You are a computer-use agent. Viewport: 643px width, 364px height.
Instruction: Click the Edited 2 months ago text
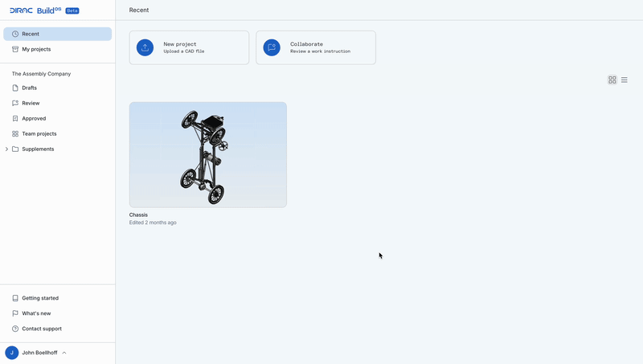coord(153,223)
